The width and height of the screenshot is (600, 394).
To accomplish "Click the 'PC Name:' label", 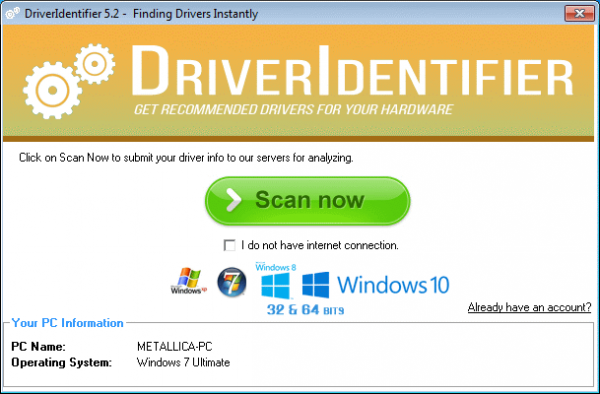I will point(38,347).
